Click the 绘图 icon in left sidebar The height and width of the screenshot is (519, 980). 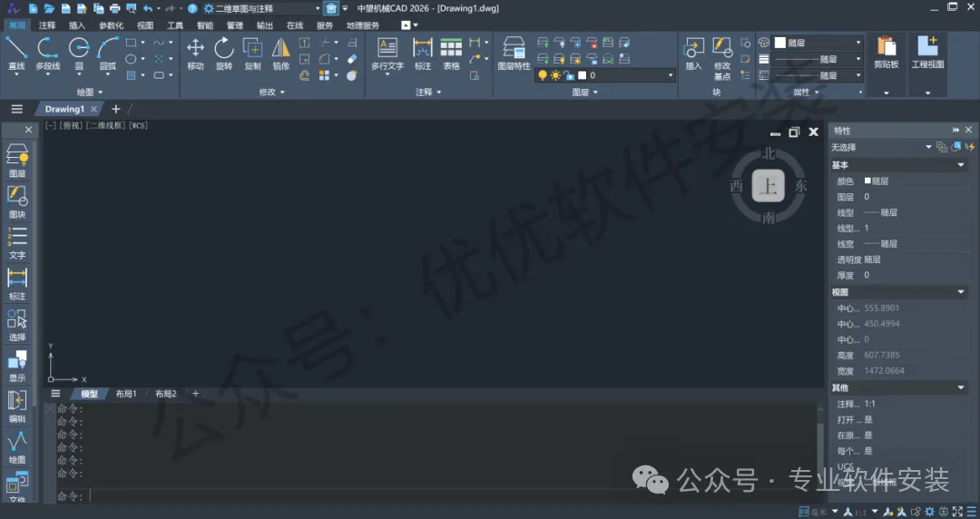17,447
